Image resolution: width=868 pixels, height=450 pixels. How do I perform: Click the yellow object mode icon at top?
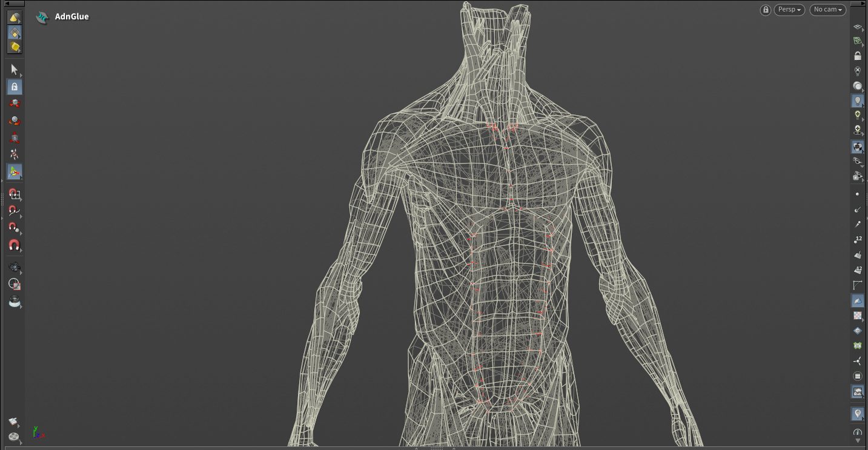point(14,18)
